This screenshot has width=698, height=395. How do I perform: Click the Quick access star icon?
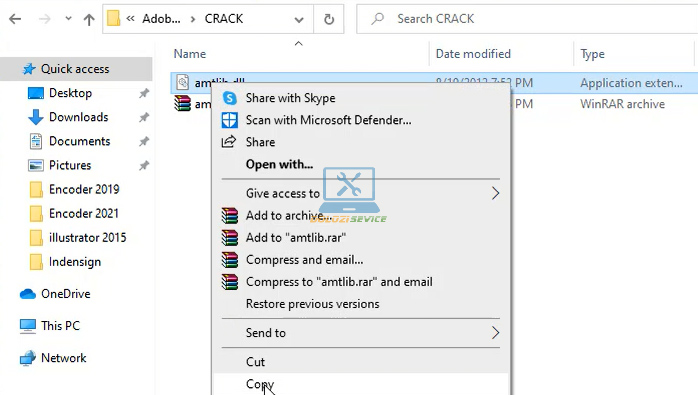click(29, 69)
